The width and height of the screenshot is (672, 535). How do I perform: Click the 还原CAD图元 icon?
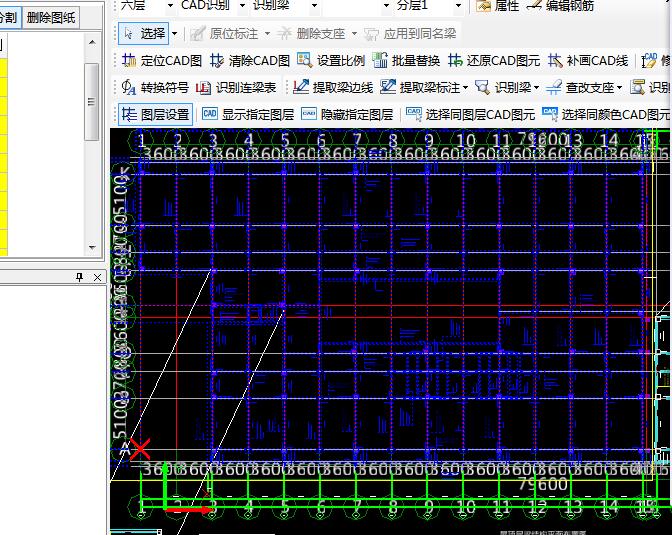455,60
